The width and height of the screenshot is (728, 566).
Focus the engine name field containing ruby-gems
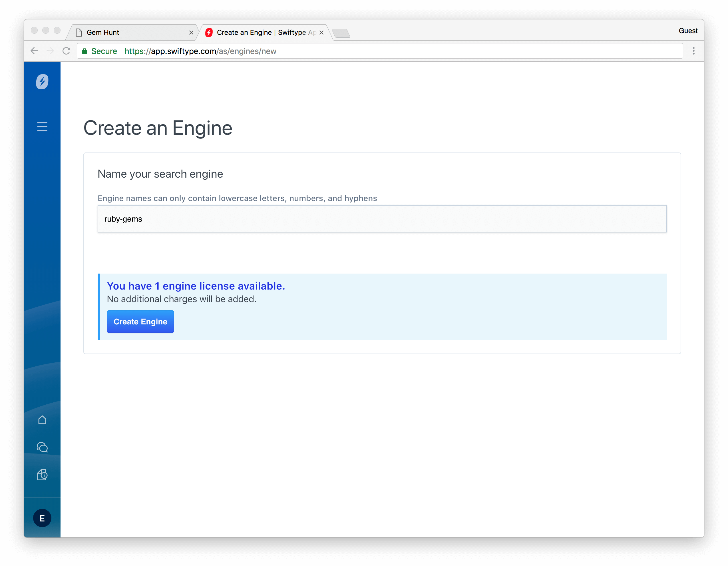point(382,219)
